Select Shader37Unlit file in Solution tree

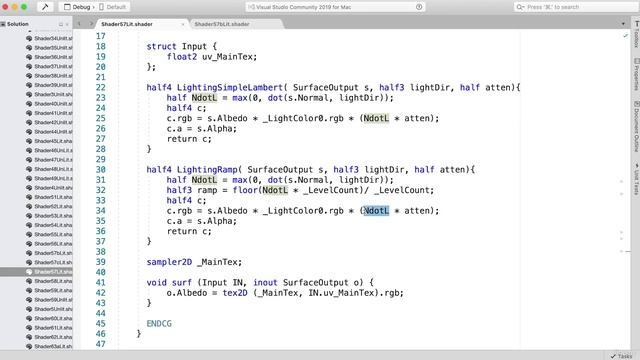click(x=49, y=67)
